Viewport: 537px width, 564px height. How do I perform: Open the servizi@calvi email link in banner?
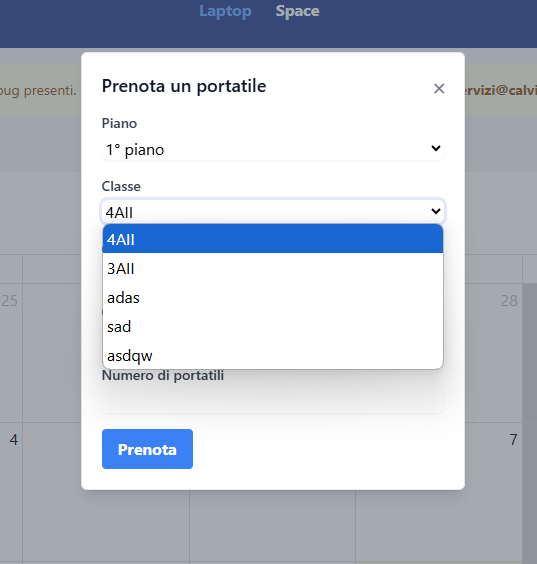click(x=501, y=90)
